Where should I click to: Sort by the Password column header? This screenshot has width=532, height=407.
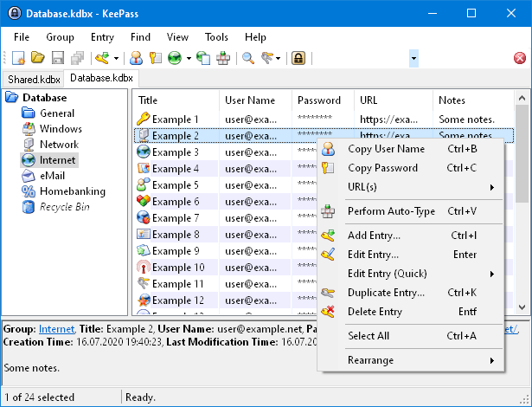323,100
